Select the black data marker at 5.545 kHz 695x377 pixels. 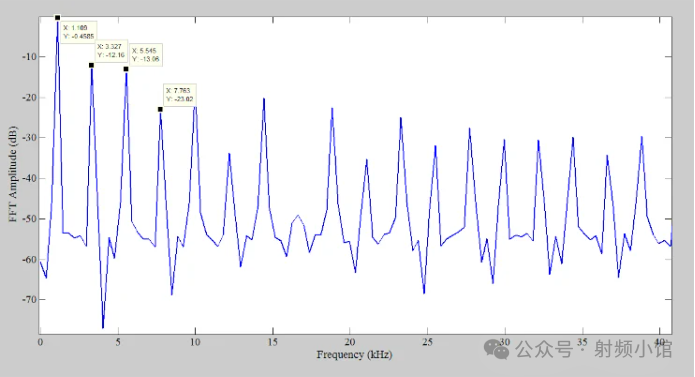click(x=126, y=69)
